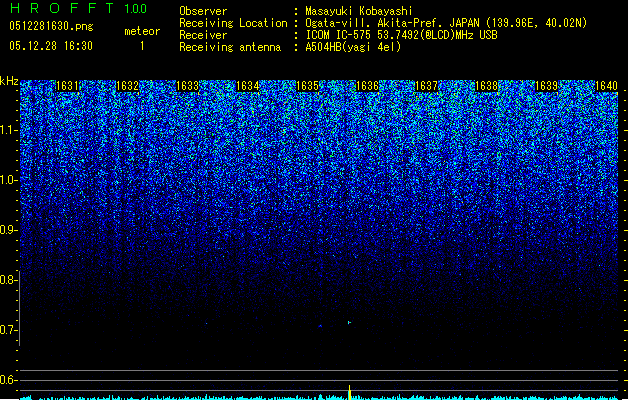Image resolution: width=629 pixels, height=400 pixels.
Task: Click the 0.7 kHz axis label
Action: pos(8,330)
